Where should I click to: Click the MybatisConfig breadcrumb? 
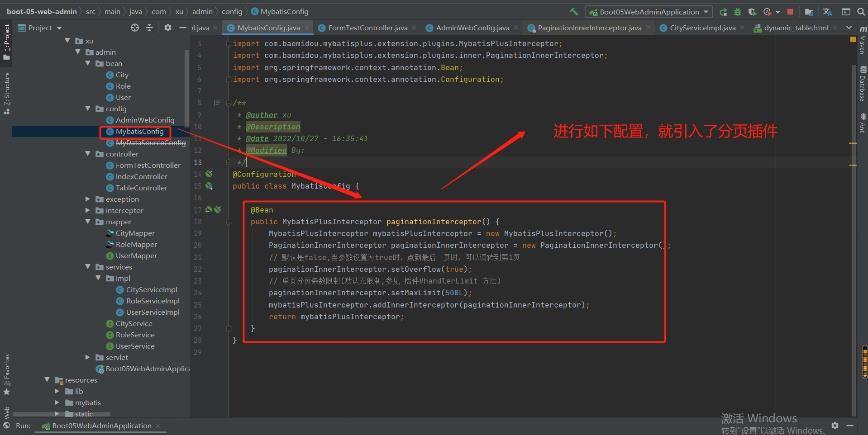click(280, 12)
